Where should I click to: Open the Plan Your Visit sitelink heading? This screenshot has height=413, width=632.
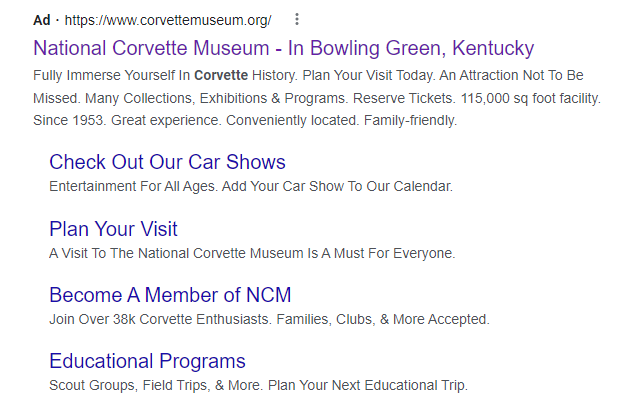[x=113, y=229]
